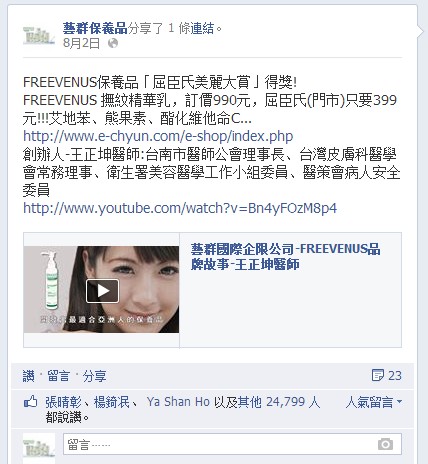Viewport: 428px width, 464px height.
Task: Play the FREEVENUS video thumbnail
Action: tap(102, 291)
